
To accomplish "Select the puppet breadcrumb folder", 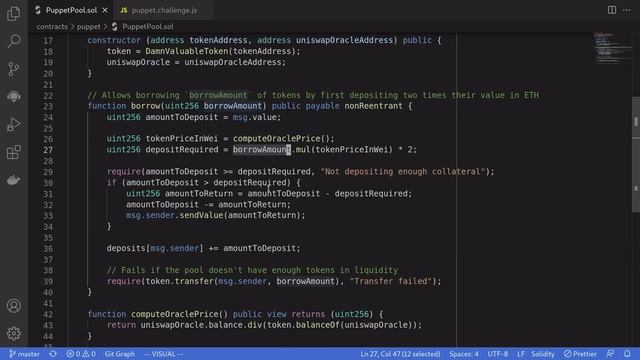I will pyautogui.click(x=88, y=27).
